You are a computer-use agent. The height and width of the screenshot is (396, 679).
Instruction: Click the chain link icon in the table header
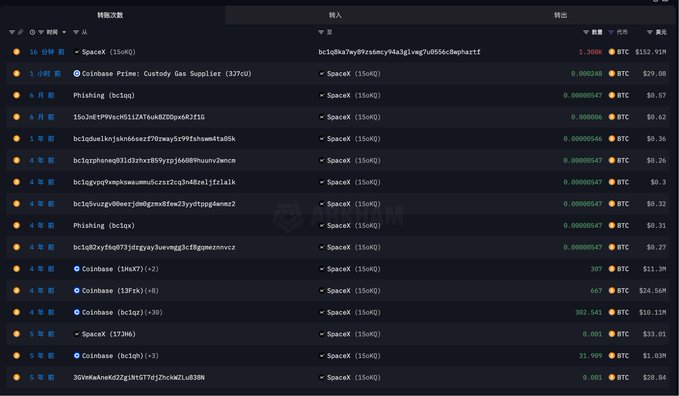[20, 32]
